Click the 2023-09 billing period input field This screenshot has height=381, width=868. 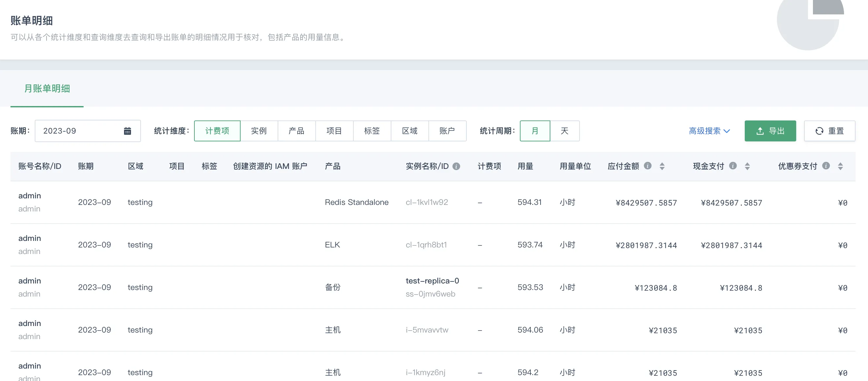[x=77, y=131]
